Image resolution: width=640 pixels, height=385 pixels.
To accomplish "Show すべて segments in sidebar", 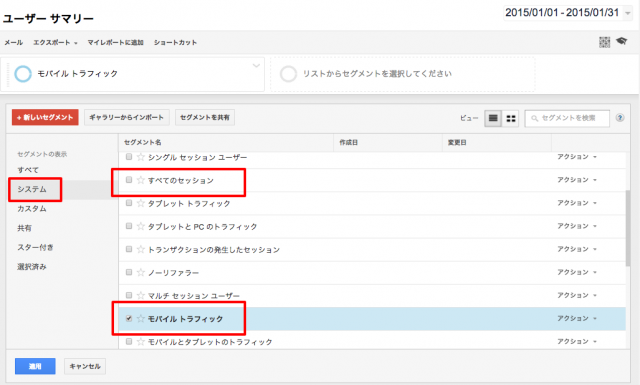I will pos(28,170).
